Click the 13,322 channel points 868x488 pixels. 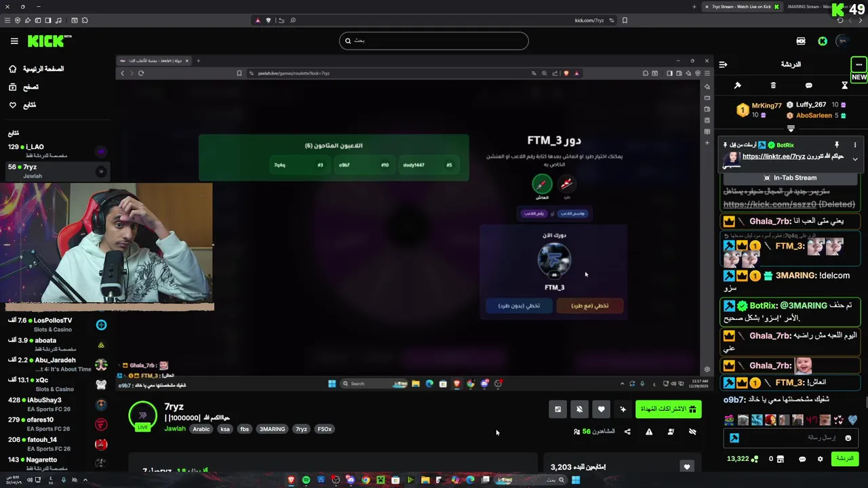(x=743, y=459)
